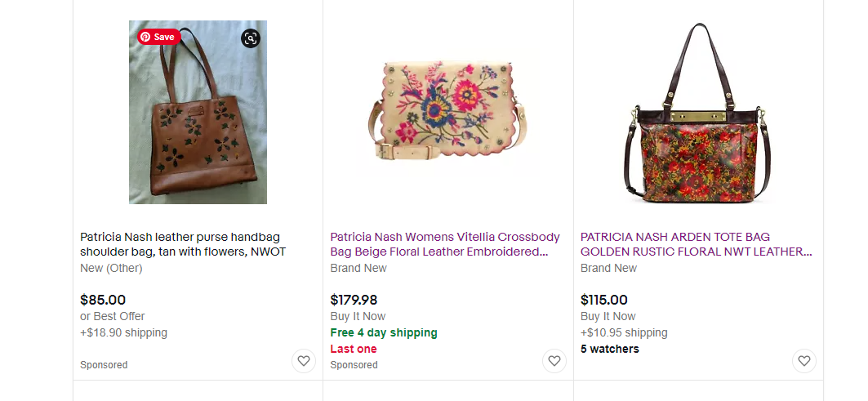
Task: Click the $179.98 price
Action: [354, 300]
